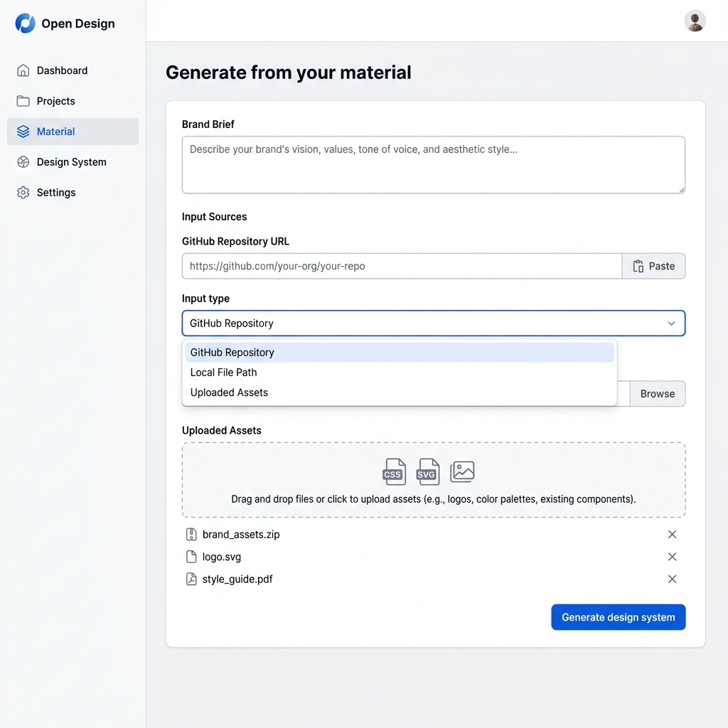The height and width of the screenshot is (728, 728).
Task: Click the Input type label
Action: (205, 299)
